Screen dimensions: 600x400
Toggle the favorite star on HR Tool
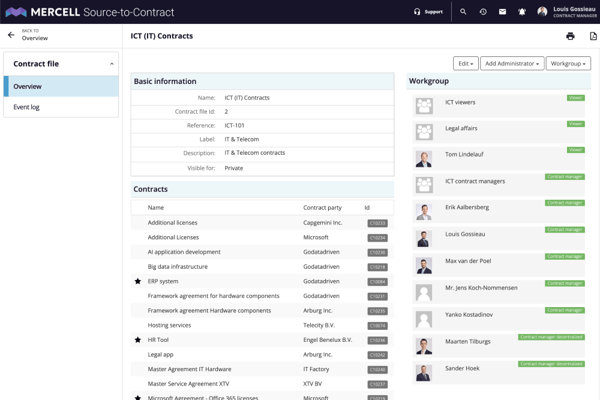(x=138, y=340)
